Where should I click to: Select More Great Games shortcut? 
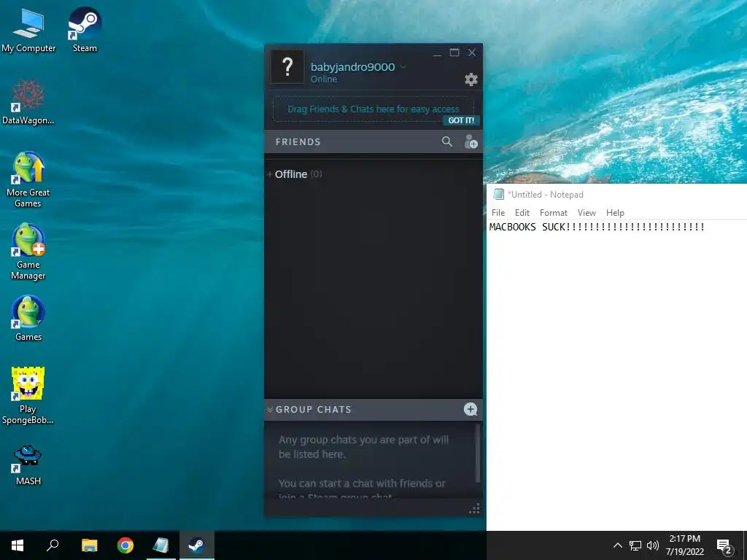[28, 180]
